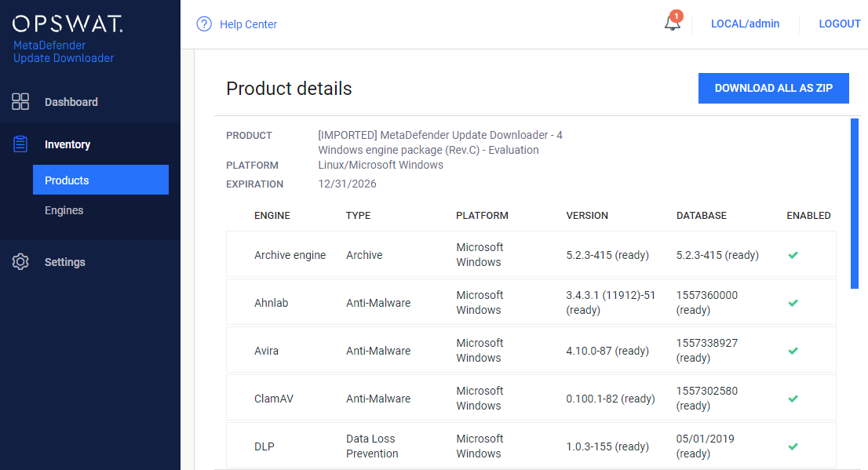The image size is (868, 470).
Task: Click the LOCAL/admin user link
Action: [x=745, y=24]
